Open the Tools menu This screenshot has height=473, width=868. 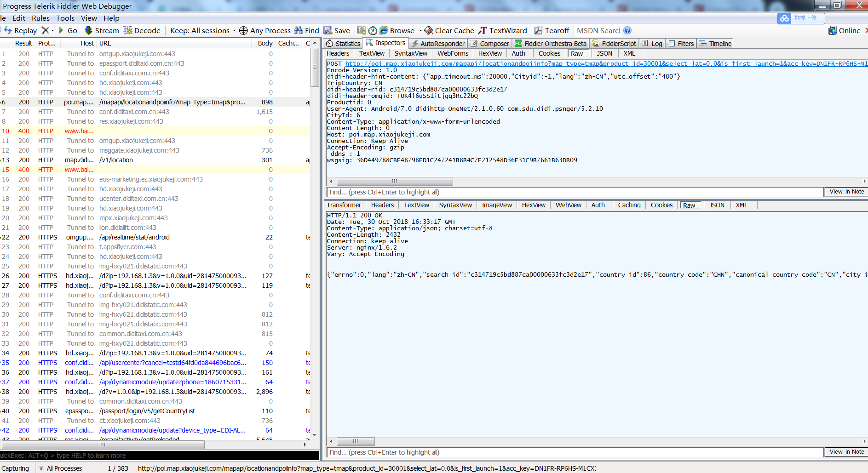(x=65, y=18)
